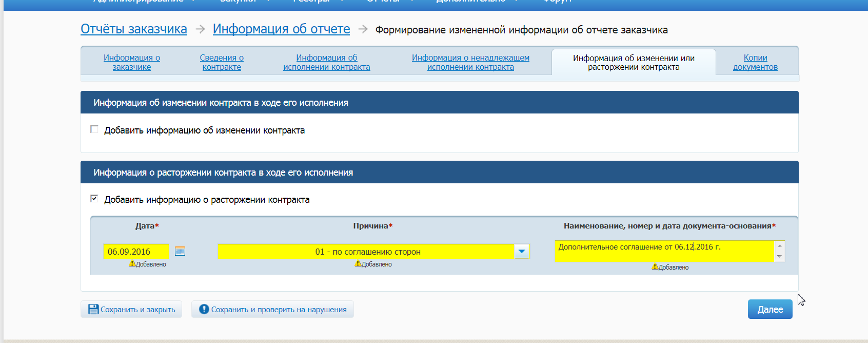The height and width of the screenshot is (343, 868).
Task: Select the 'Копии документов' tab
Action: [x=755, y=62]
